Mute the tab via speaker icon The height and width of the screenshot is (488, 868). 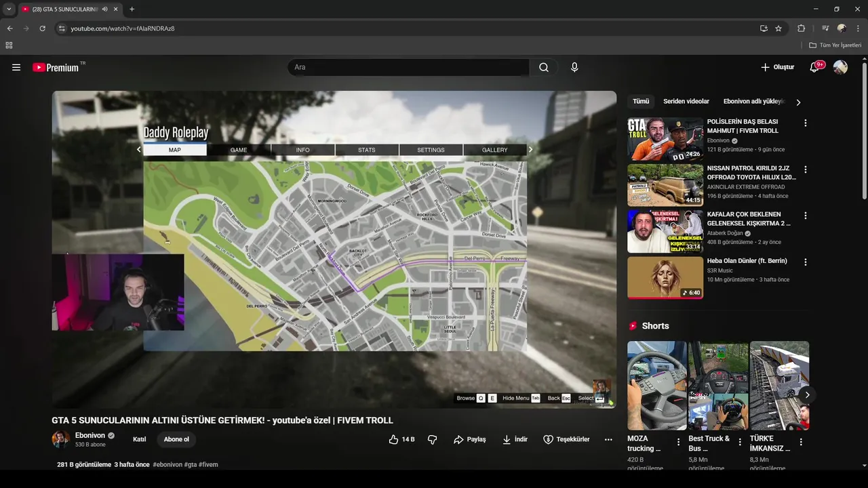pos(104,9)
